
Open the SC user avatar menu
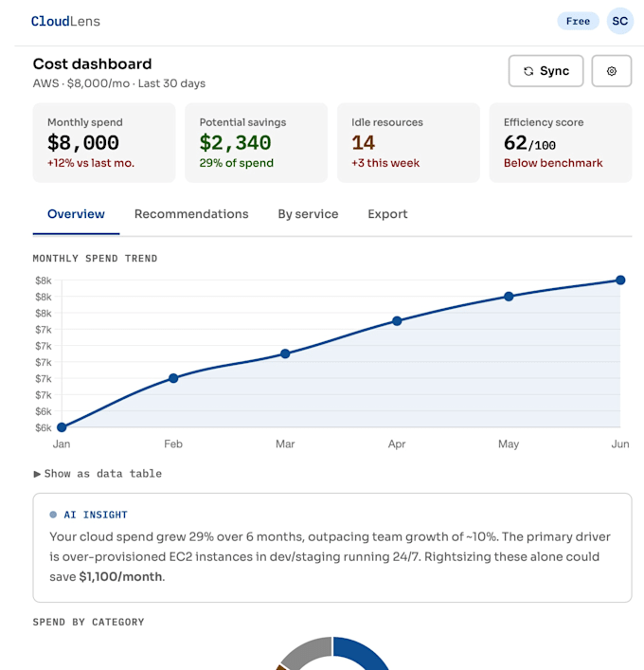[x=619, y=21]
